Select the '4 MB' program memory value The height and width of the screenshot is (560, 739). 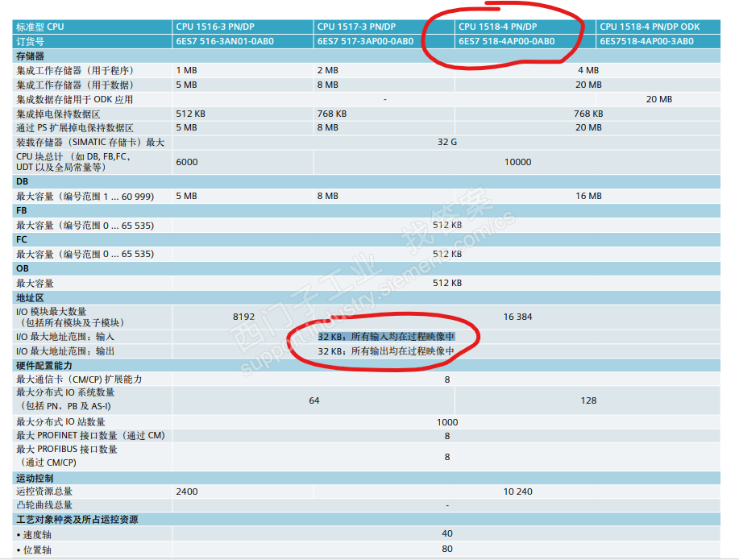(x=588, y=70)
